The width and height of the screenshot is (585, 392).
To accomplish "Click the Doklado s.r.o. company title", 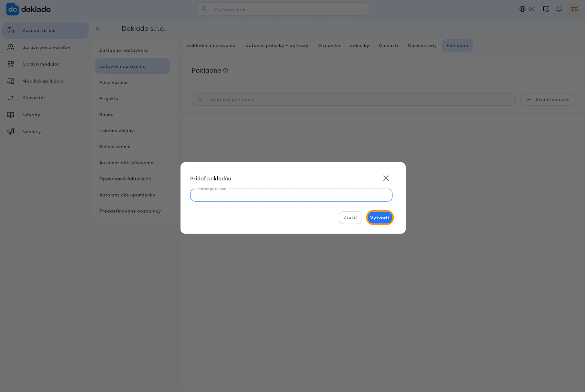I will coord(144,29).
